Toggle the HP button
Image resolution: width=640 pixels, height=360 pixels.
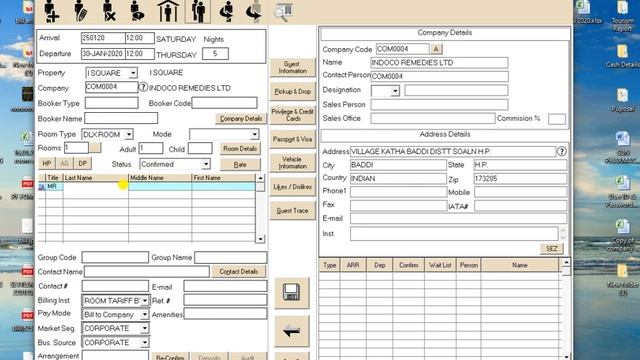tap(47, 163)
